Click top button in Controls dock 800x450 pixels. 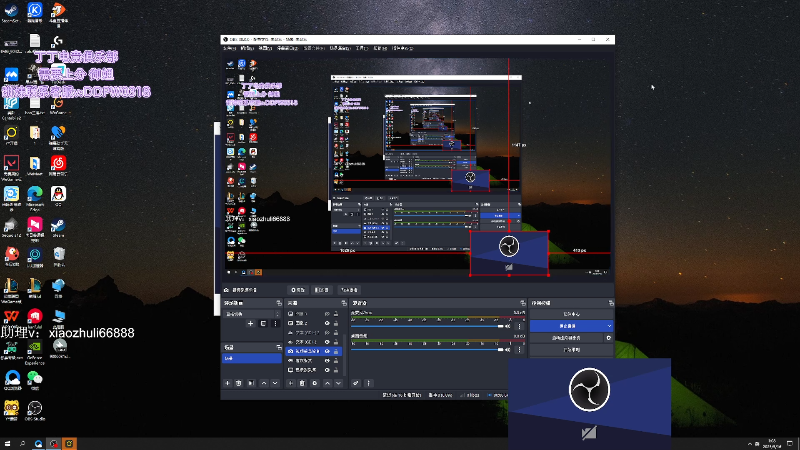pos(571,314)
